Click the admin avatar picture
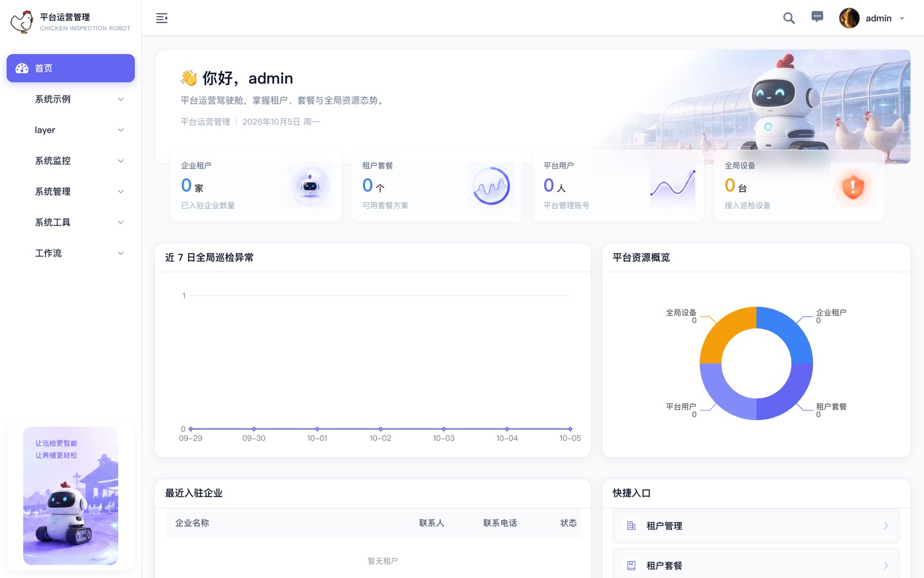Viewport: 924px width, 578px height. (849, 18)
